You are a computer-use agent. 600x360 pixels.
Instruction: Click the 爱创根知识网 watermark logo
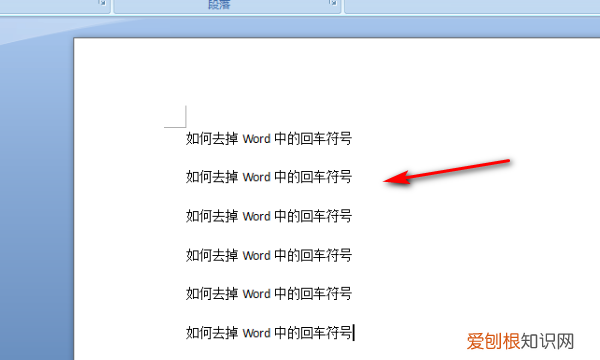click(520, 341)
